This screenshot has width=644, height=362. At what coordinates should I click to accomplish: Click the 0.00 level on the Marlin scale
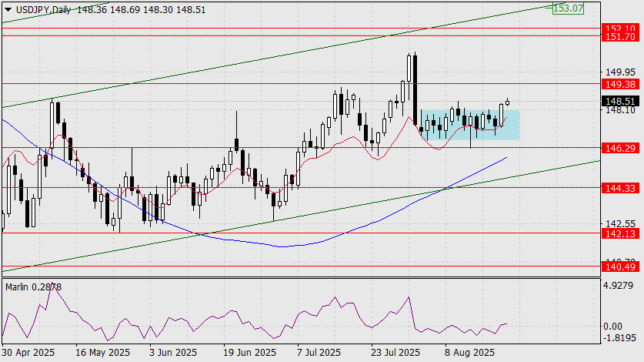coord(612,327)
